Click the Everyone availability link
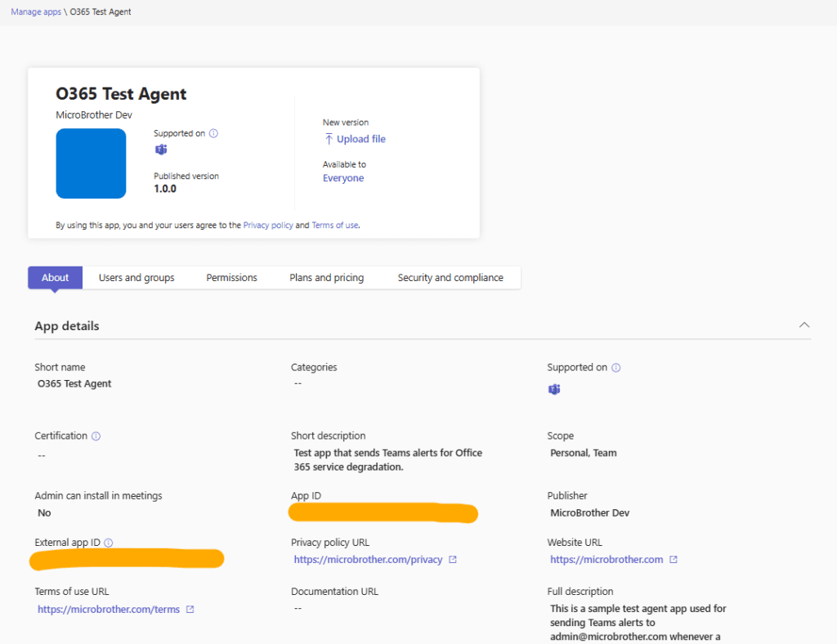Image resolution: width=837 pixels, height=644 pixels. (x=343, y=178)
